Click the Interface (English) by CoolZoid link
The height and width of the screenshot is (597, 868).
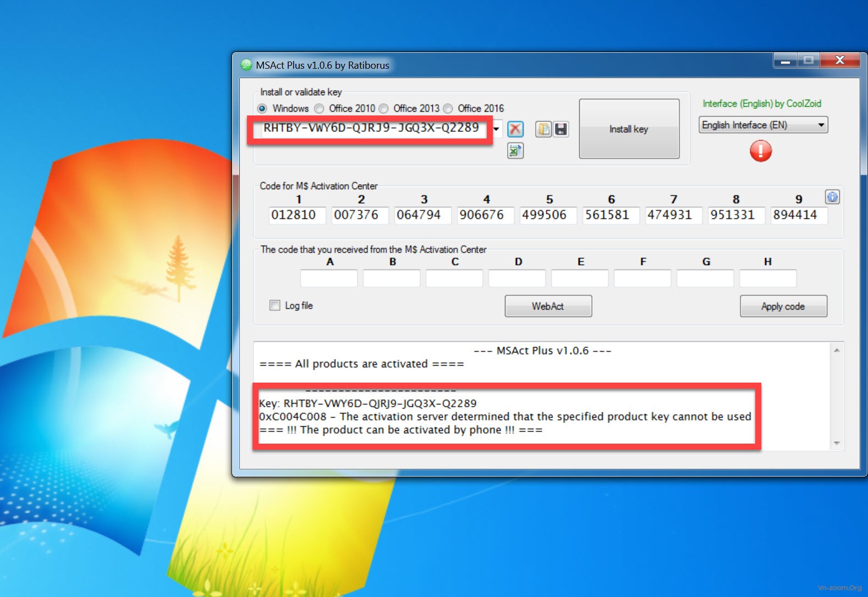[762, 103]
